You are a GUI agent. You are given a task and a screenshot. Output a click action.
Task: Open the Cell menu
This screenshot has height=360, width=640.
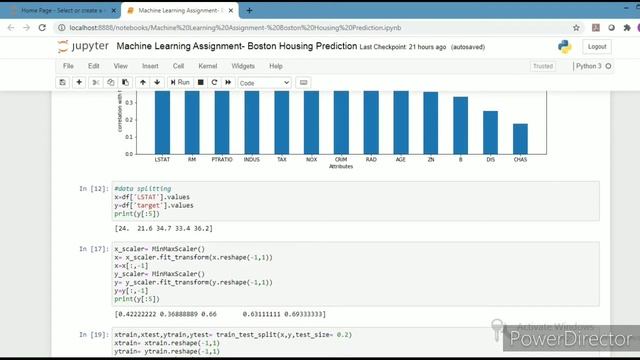(178, 66)
